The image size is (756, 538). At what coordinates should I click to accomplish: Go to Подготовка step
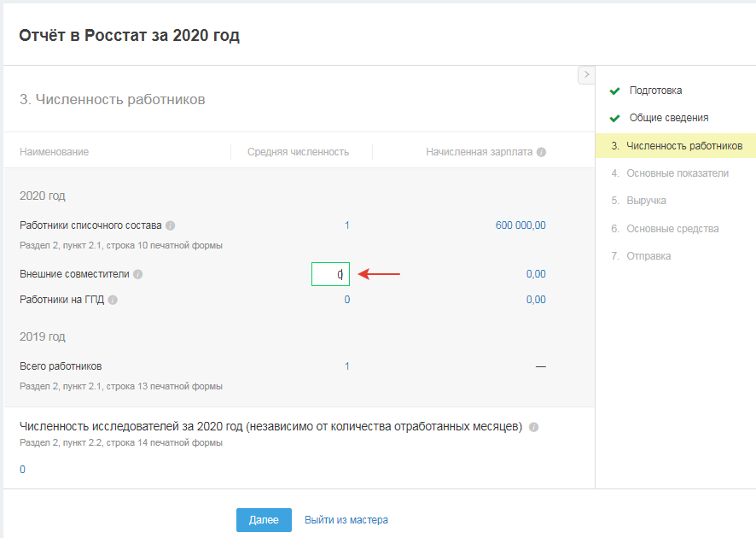[x=655, y=91]
